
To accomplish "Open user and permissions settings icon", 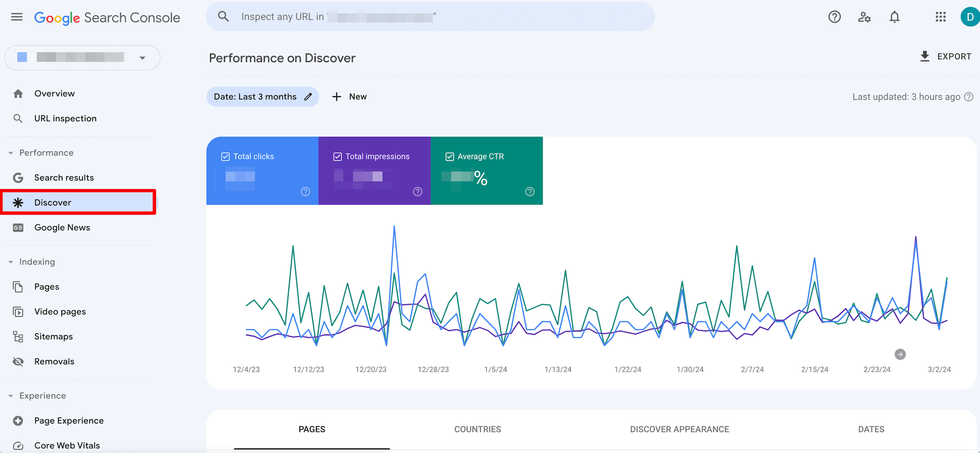I will coord(864,17).
